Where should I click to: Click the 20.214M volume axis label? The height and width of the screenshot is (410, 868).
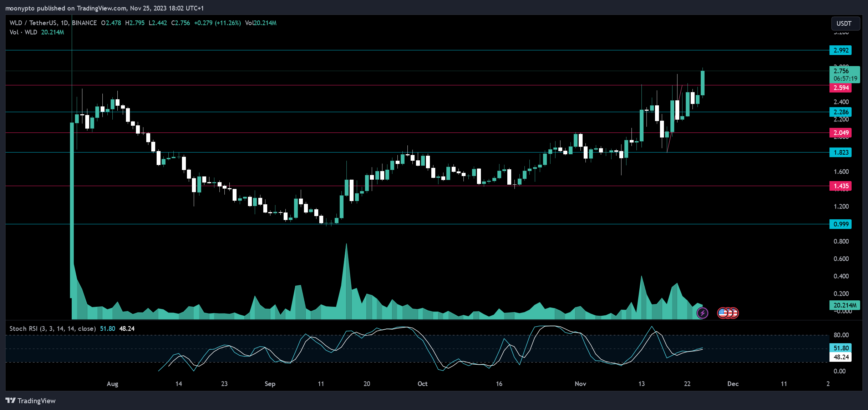pos(844,305)
